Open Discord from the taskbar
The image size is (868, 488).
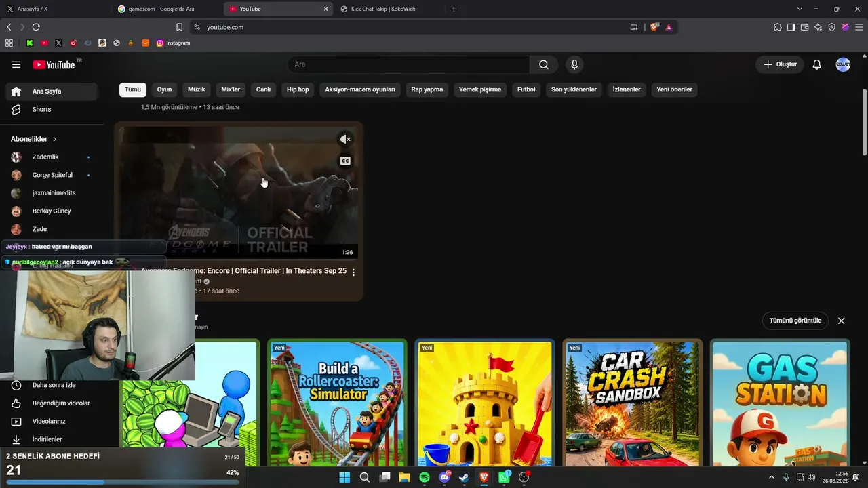coord(444,477)
